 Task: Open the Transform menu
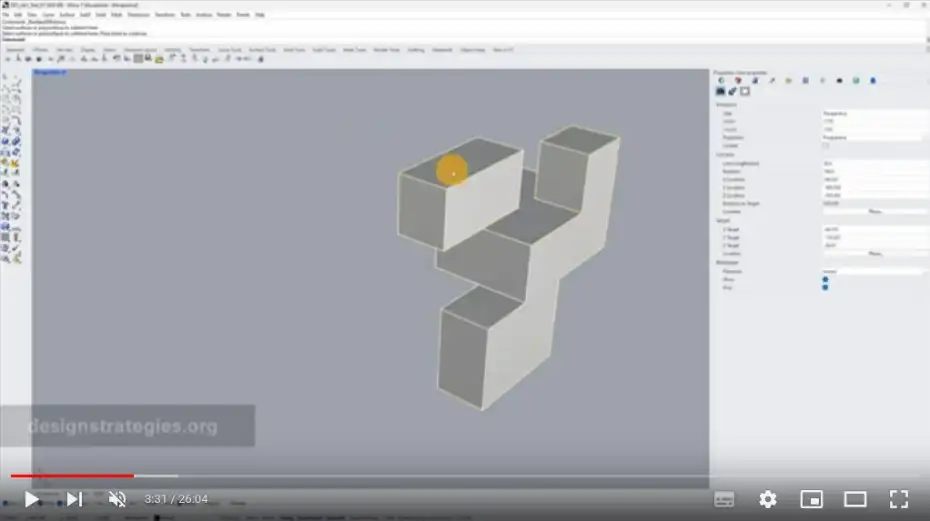pos(165,15)
